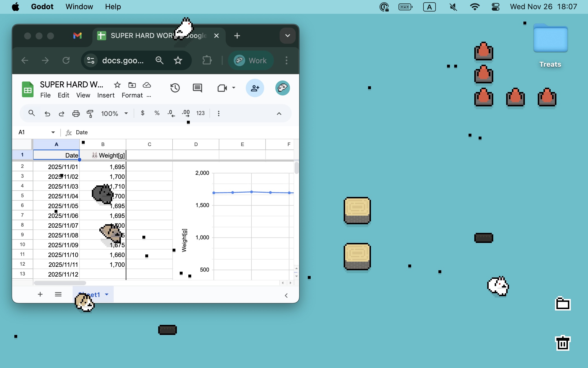
Task: Expand the A1 name box dropdown
Action: point(53,132)
